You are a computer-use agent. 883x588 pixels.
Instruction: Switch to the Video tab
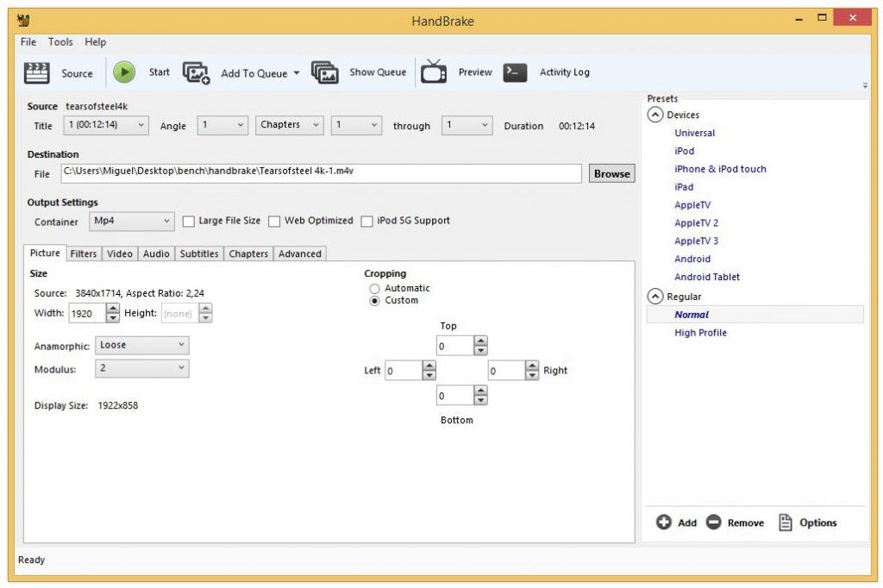119,254
